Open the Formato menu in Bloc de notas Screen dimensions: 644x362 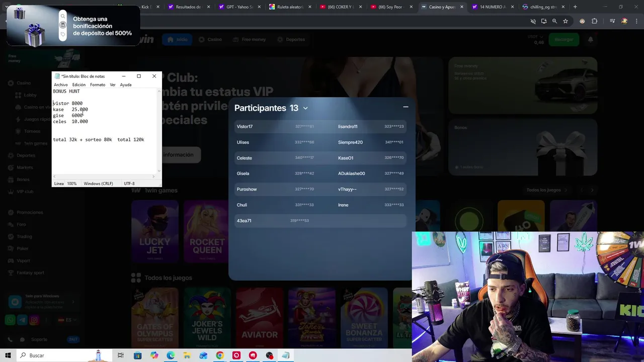[x=98, y=84]
